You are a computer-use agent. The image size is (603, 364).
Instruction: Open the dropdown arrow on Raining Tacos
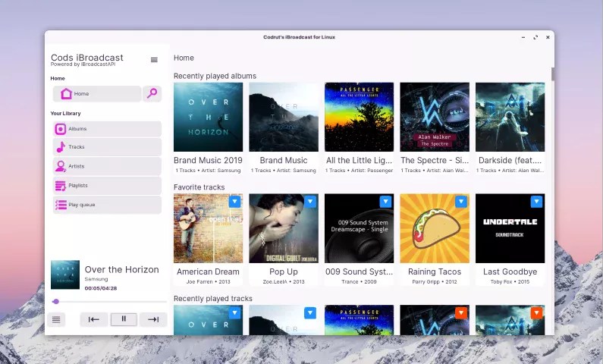(460, 202)
